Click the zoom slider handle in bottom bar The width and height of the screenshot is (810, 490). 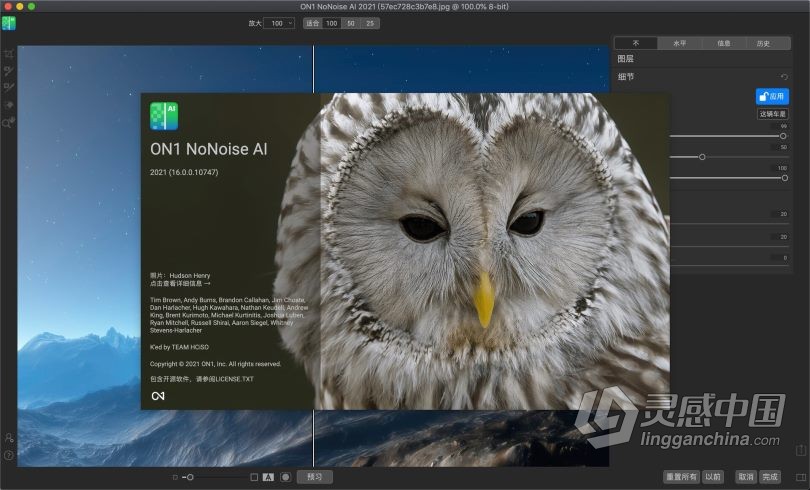pos(190,477)
